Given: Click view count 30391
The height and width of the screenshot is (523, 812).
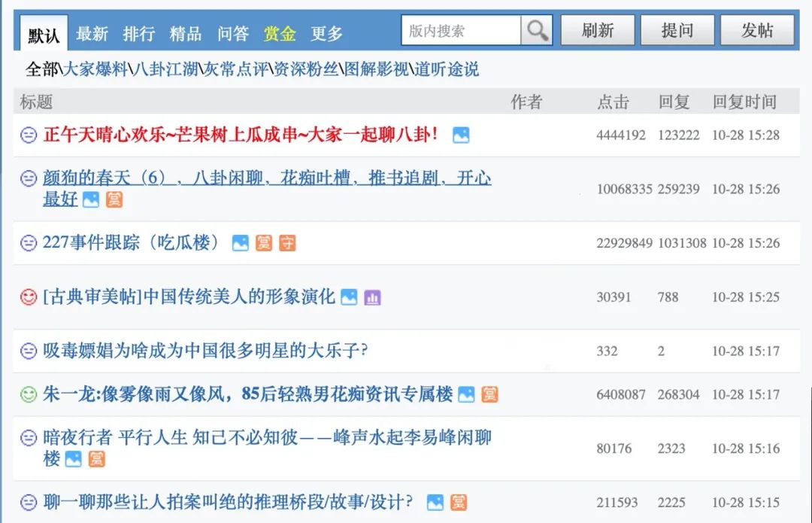Looking at the screenshot, I should pyautogui.click(x=614, y=297).
